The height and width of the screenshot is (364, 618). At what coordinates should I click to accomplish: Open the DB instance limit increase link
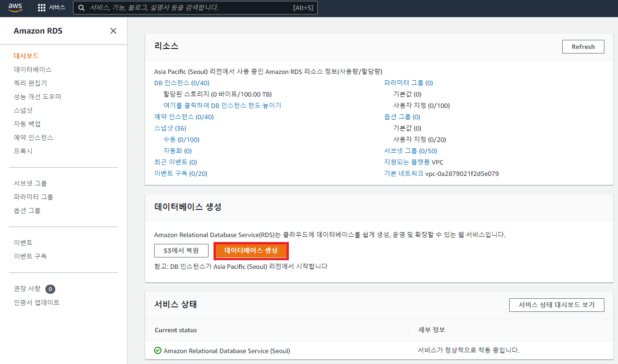223,105
